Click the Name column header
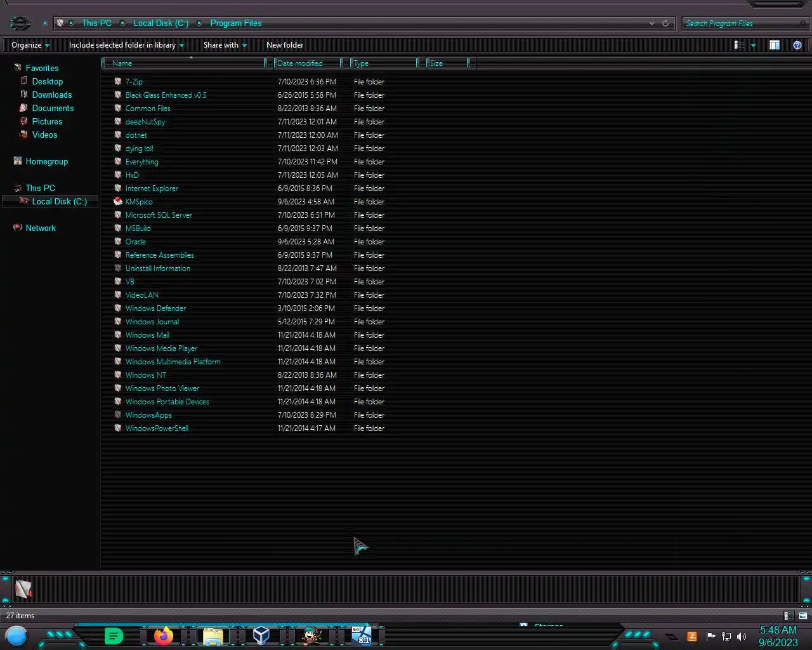Viewport: 812px width, 650px height. (185, 63)
